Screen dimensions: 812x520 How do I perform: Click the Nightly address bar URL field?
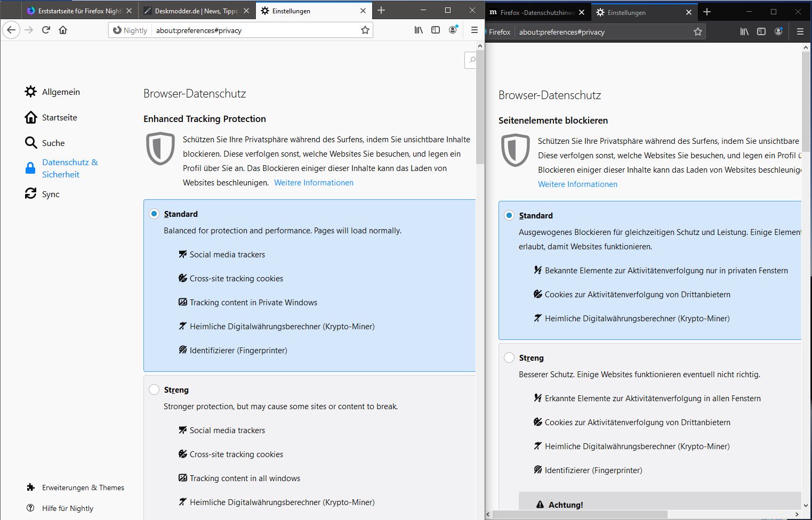tap(256, 30)
